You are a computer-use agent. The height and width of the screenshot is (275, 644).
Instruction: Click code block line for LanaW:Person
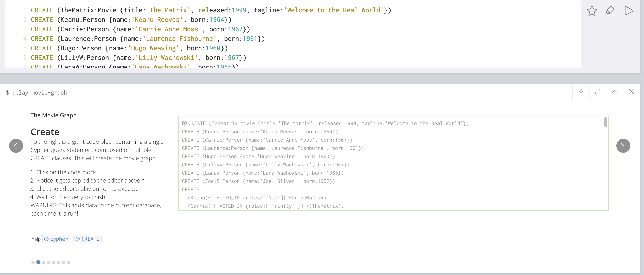click(263, 173)
